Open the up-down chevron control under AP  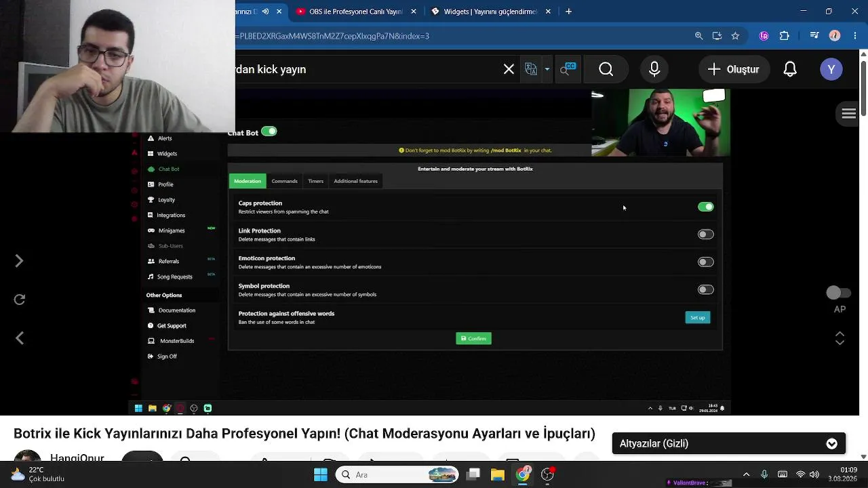point(840,338)
